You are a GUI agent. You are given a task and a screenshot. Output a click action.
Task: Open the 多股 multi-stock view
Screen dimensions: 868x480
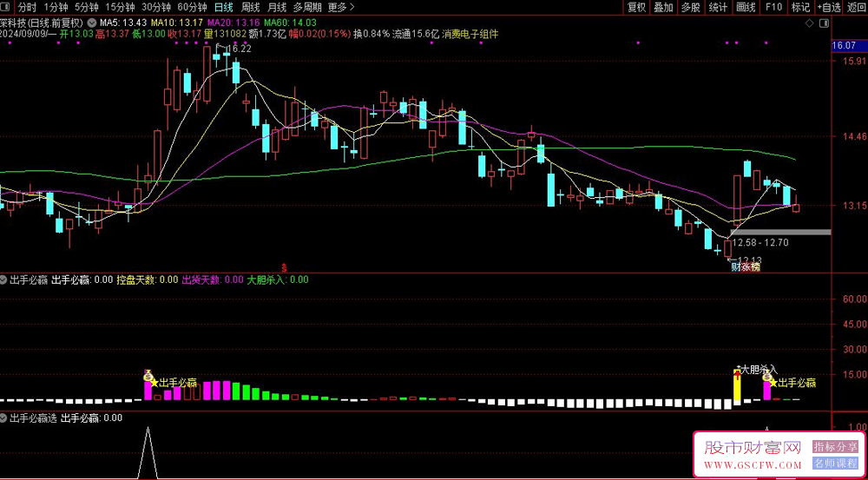pyautogui.click(x=690, y=7)
